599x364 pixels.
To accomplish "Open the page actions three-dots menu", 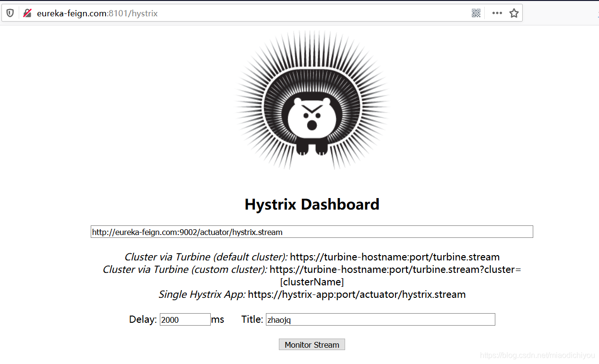I will [497, 13].
